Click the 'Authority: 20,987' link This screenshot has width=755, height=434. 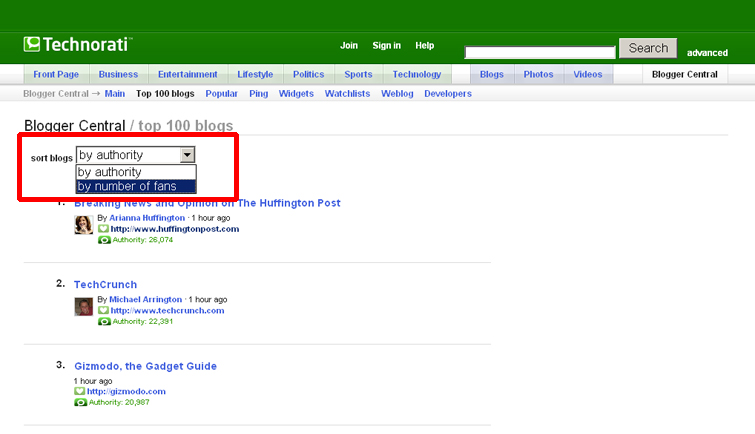point(119,402)
